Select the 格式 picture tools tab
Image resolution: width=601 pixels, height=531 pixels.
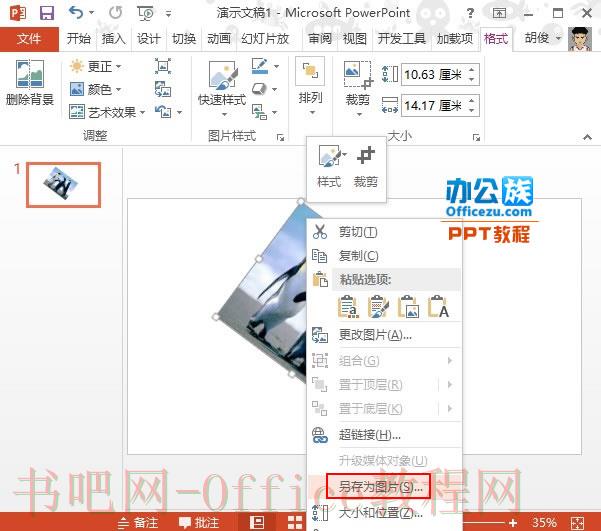(496, 39)
